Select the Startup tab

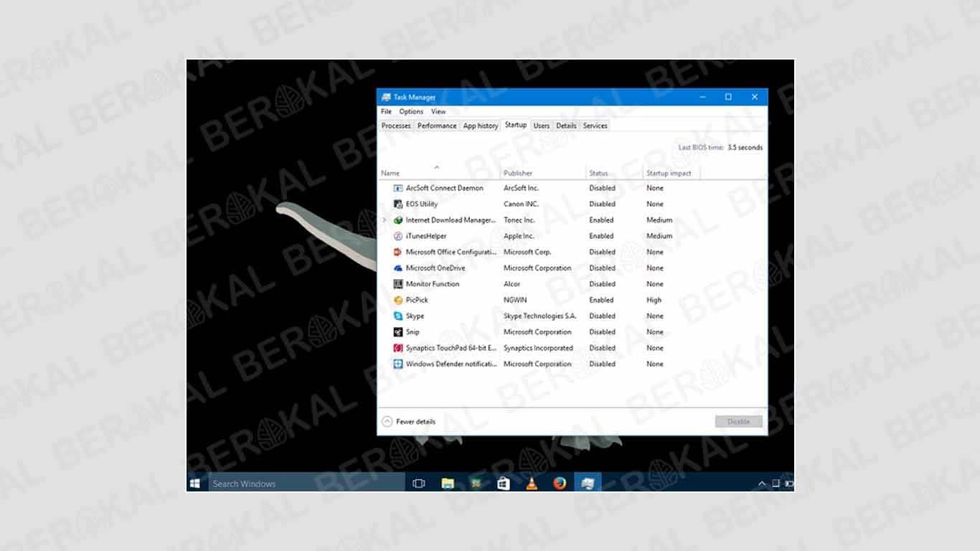(x=516, y=125)
